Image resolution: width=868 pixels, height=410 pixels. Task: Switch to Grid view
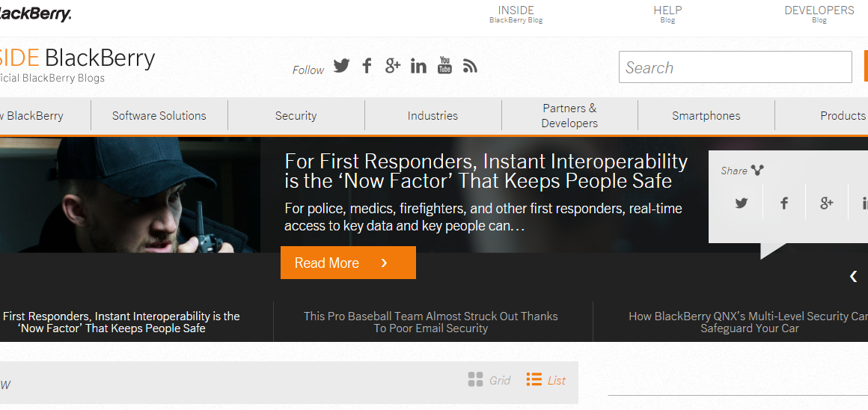tap(489, 380)
